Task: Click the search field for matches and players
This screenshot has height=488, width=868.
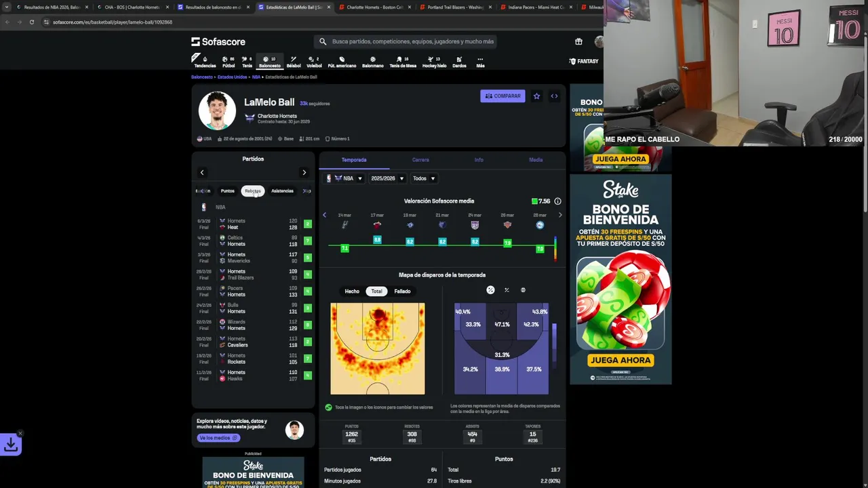Action: pos(407,41)
